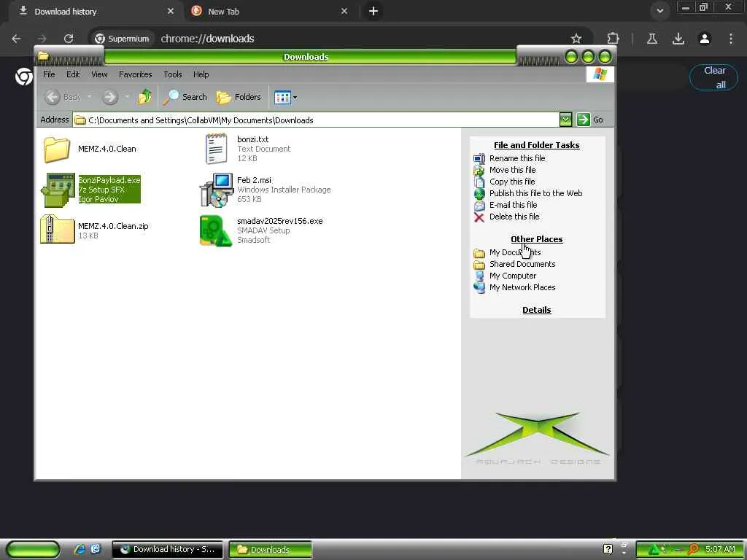The width and height of the screenshot is (747, 560).
Task: Click the Windows flag logo in Explorer
Action: pos(600,74)
